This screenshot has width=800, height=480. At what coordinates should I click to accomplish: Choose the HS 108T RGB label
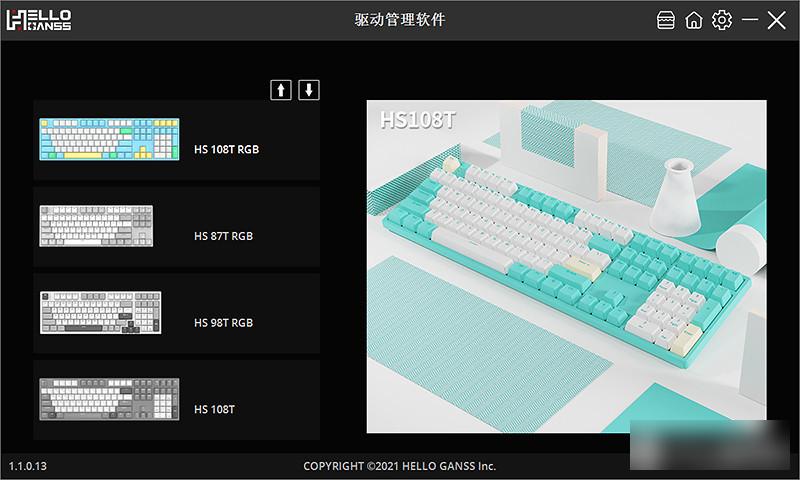pos(227,149)
